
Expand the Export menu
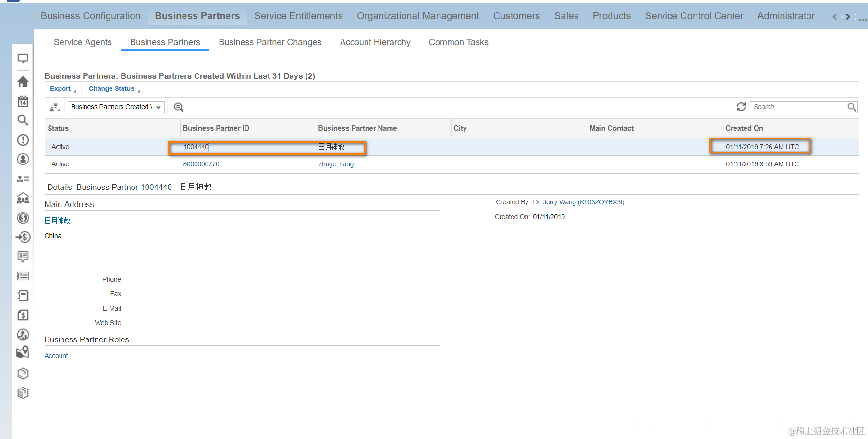[x=63, y=89]
